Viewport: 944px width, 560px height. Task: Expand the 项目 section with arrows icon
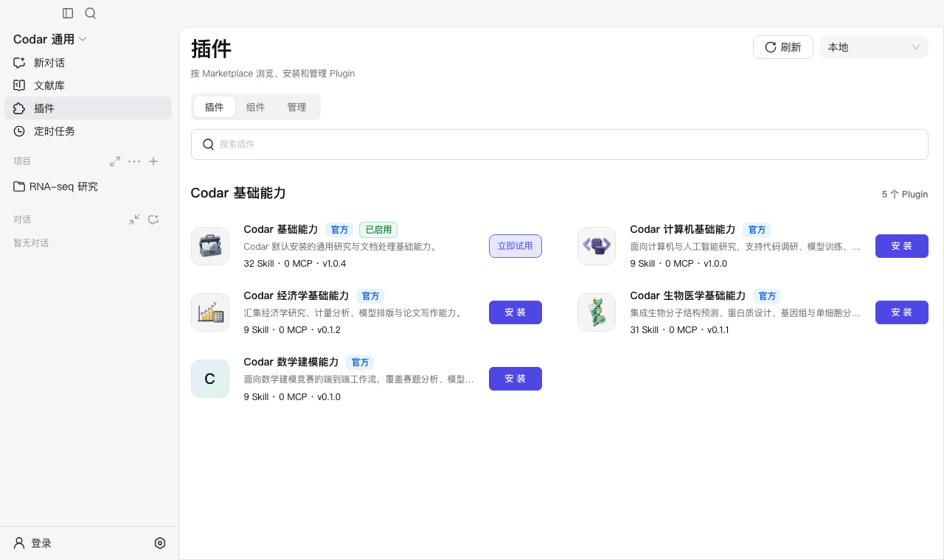115,161
